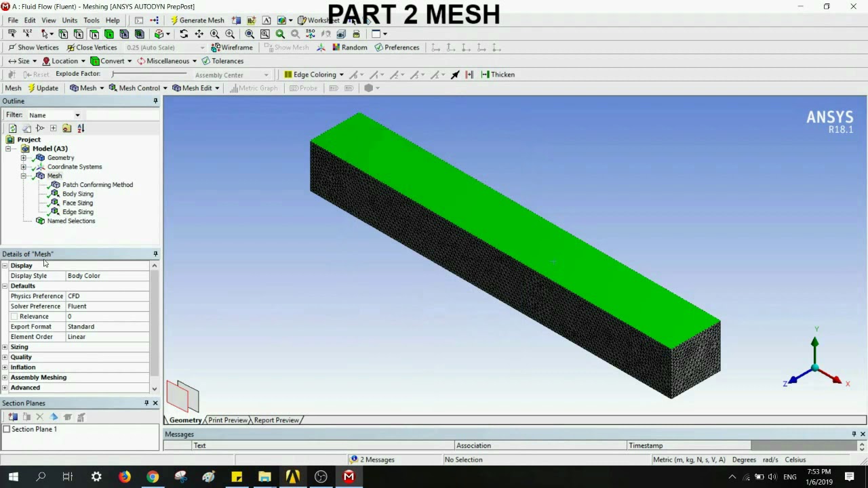Set the ISO isometric view
This screenshot has height=488, width=868.
coord(311,34)
